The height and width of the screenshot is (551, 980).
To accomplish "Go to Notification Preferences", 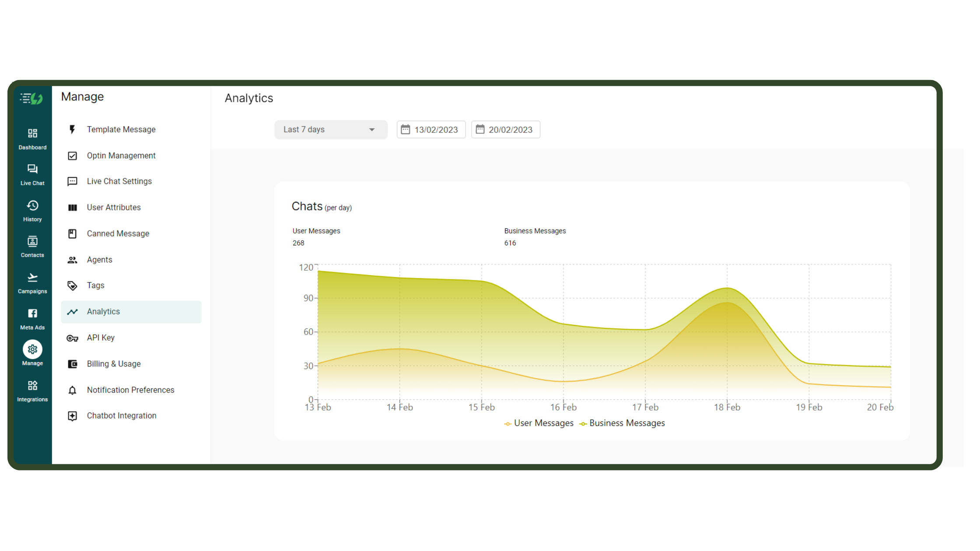I will (130, 390).
